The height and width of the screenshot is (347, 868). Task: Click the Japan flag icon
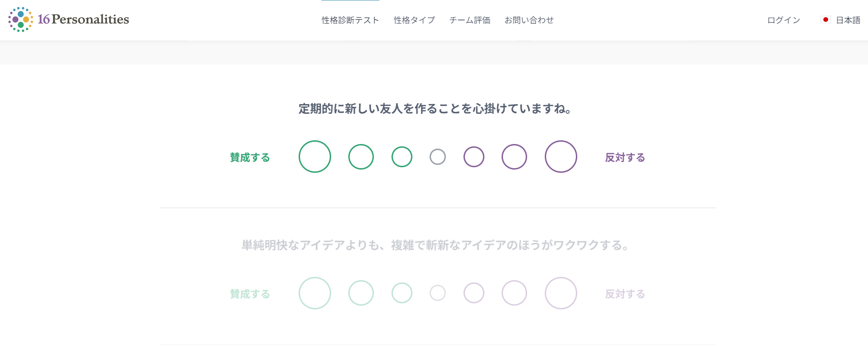825,20
